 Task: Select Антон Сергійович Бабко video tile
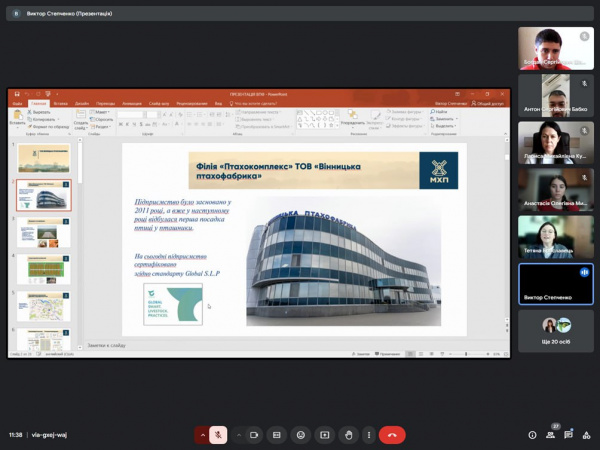pyautogui.click(x=556, y=95)
